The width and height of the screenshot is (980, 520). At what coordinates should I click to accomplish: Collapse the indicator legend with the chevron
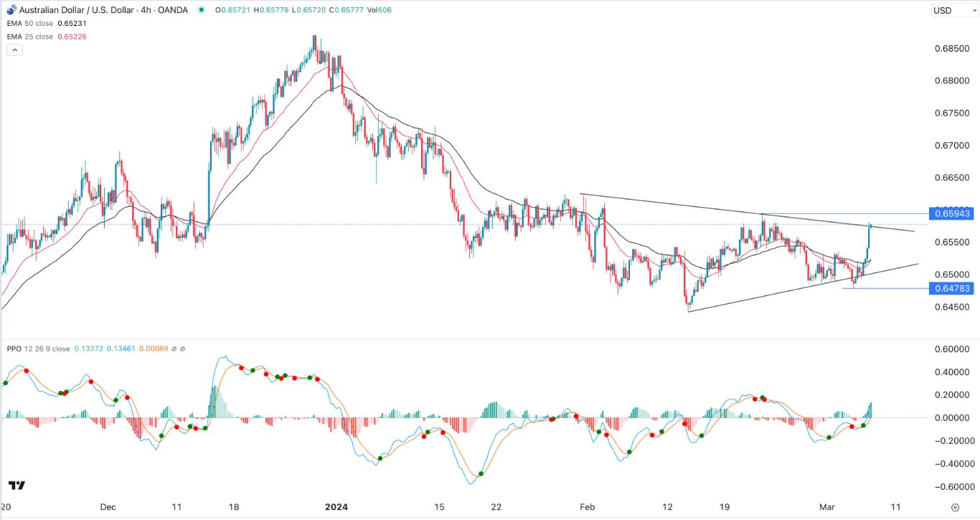(14, 49)
